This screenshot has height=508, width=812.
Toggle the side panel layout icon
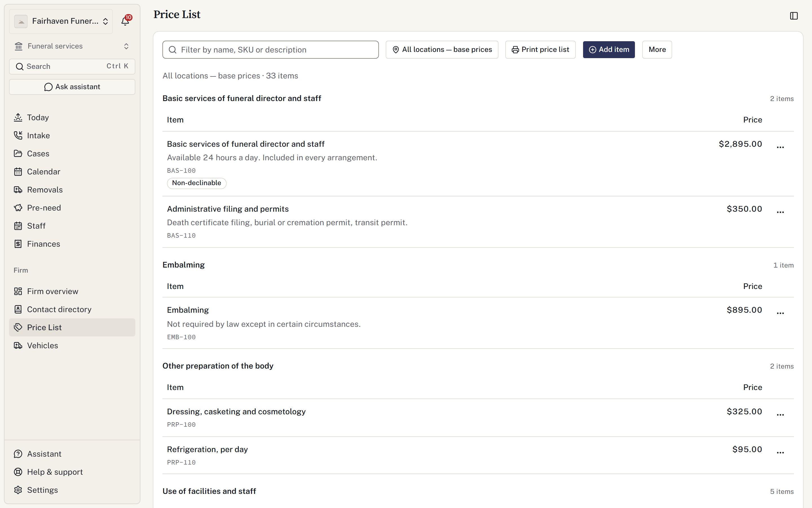pos(794,16)
